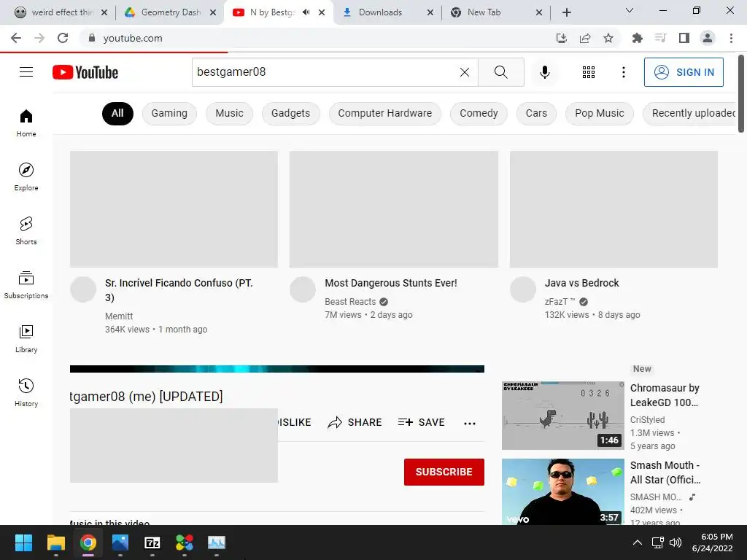
Task: Reload the page
Action: 63,38
